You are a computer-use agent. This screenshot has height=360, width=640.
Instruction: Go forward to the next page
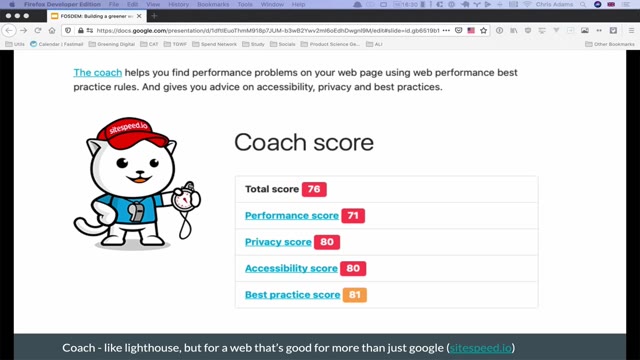click(x=23, y=31)
